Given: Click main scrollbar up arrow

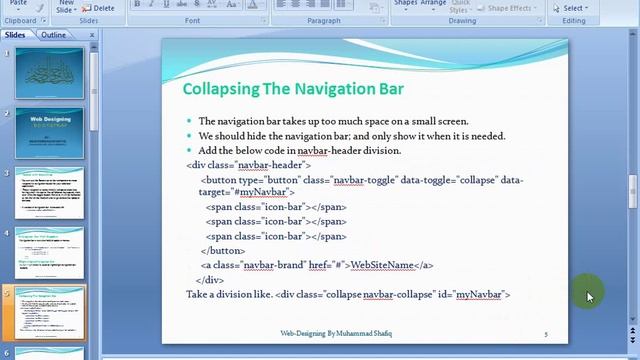Looking at the screenshot, I should point(633,34).
